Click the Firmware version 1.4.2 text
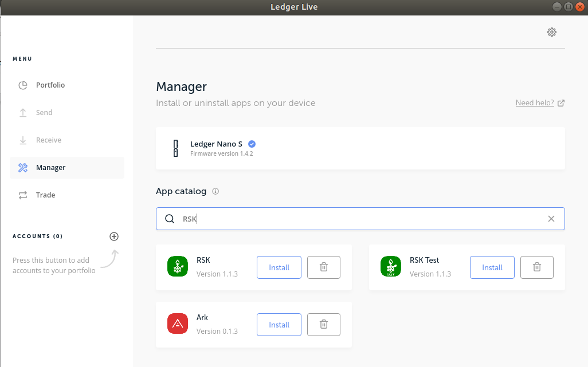Viewport: 588px width, 367px height. [222, 153]
